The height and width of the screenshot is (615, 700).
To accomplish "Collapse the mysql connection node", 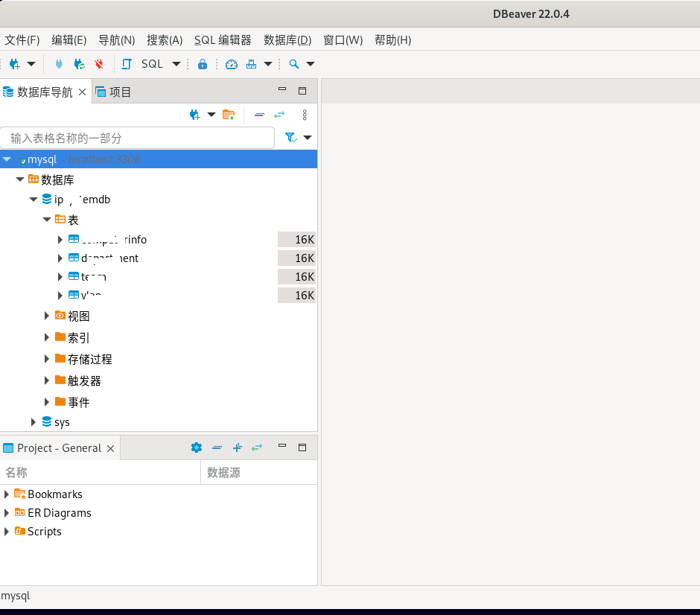I will pyautogui.click(x=7, y=159).
